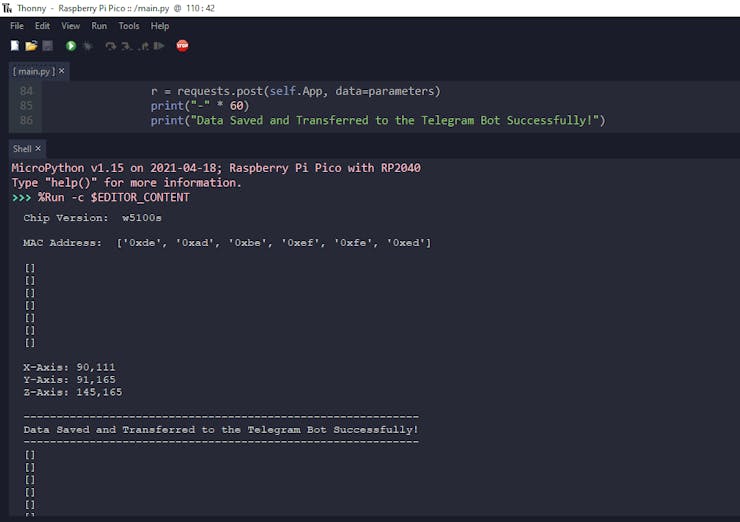Viewport: 740px width, 522px height.
Task: Open the Tools menu
Action: (x=129, y=26)
